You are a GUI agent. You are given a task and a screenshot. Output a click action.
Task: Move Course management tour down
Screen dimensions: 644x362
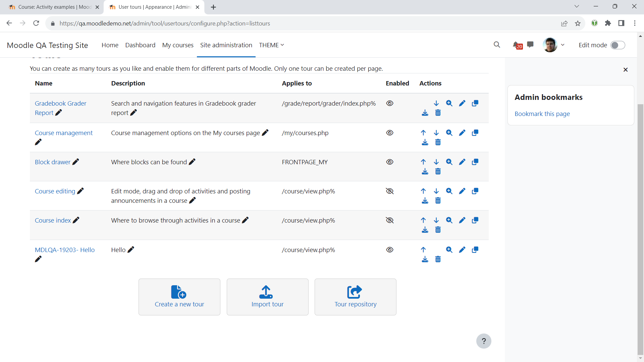tap(436, 133)
